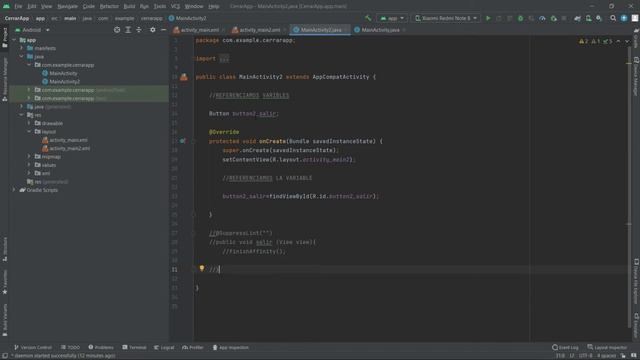
Task: Toggle the Resource Manager sidebar button
Action: (4, 79)
